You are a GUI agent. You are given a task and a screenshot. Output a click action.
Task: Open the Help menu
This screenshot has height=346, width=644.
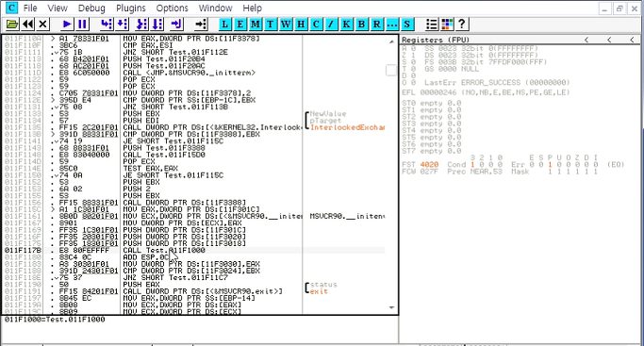[x=252, y=8]
